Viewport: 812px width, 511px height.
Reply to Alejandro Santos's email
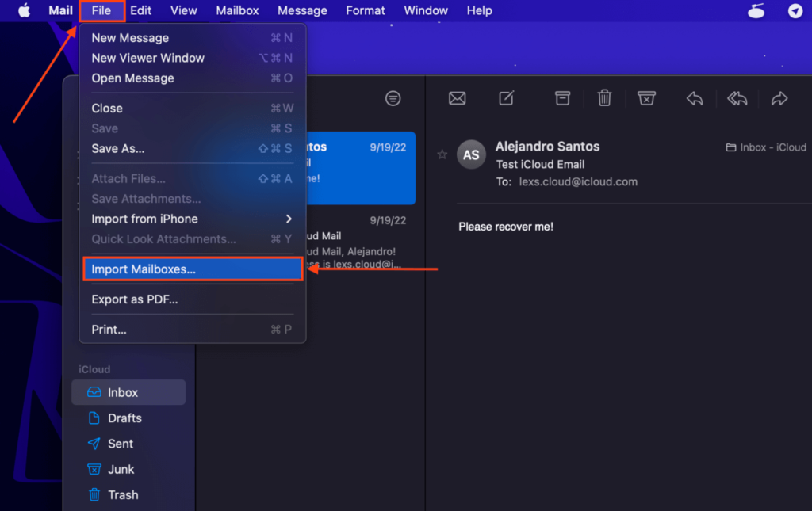(x=695, y=98)
